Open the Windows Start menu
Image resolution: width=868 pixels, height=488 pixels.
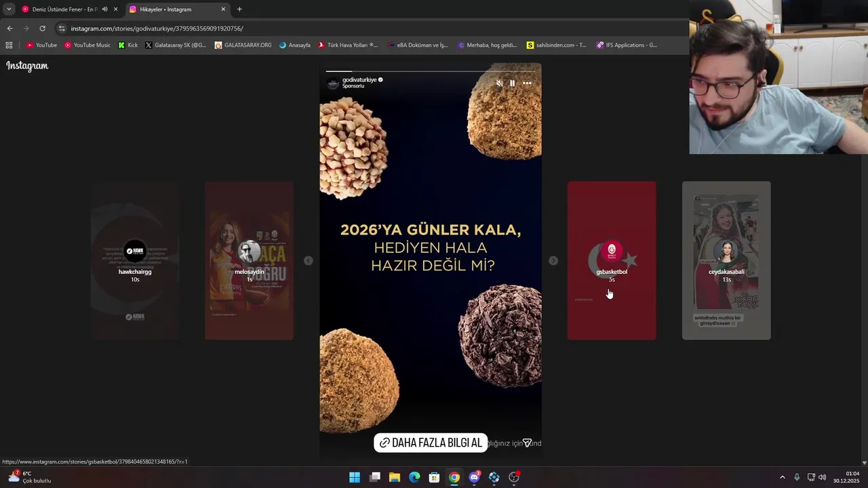pos(355,477)
